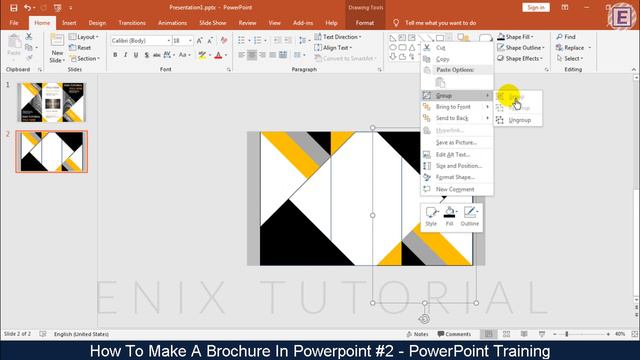Click the Undo arrow icon

tap(27, 8)
